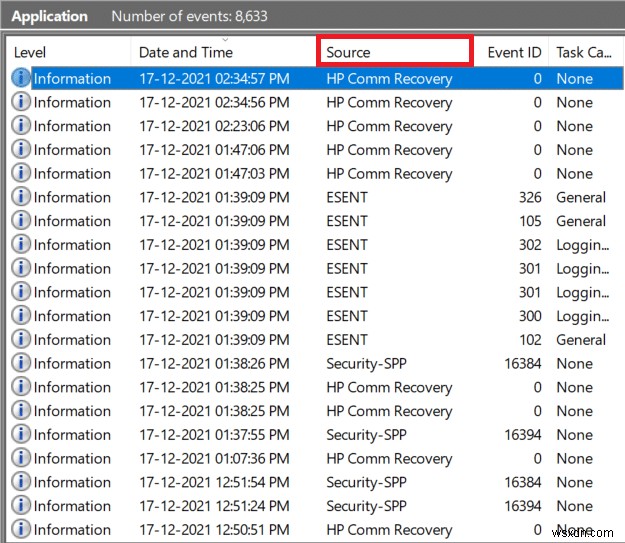Click info icon of the 01:47:03 PM event
The image size is (625, 543).
pyautogui.click(x=21, y=173)
